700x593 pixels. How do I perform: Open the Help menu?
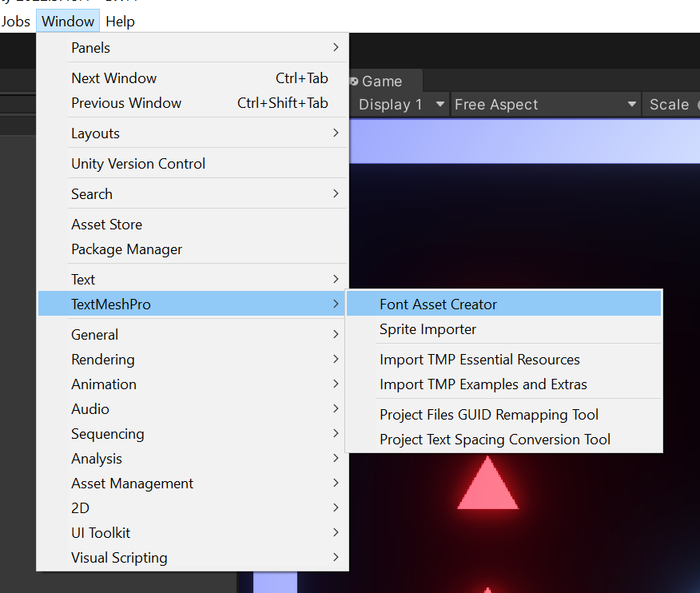[x=120, y=21]
